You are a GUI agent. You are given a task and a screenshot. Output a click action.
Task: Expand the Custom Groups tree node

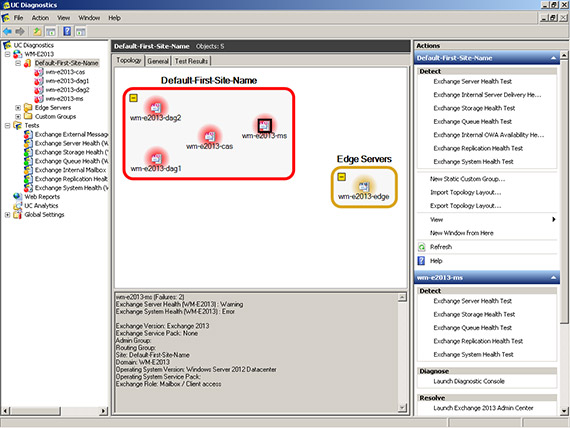click(x=18, y=116)
